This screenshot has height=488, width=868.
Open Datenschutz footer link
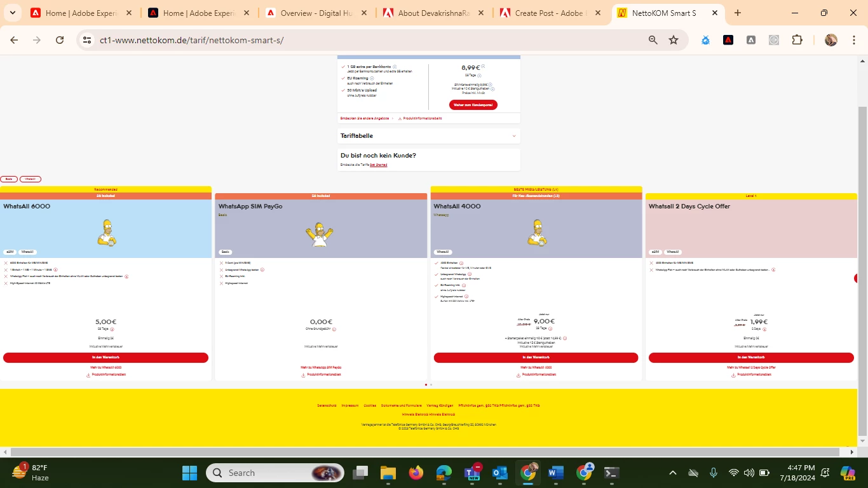coord(327,405)
